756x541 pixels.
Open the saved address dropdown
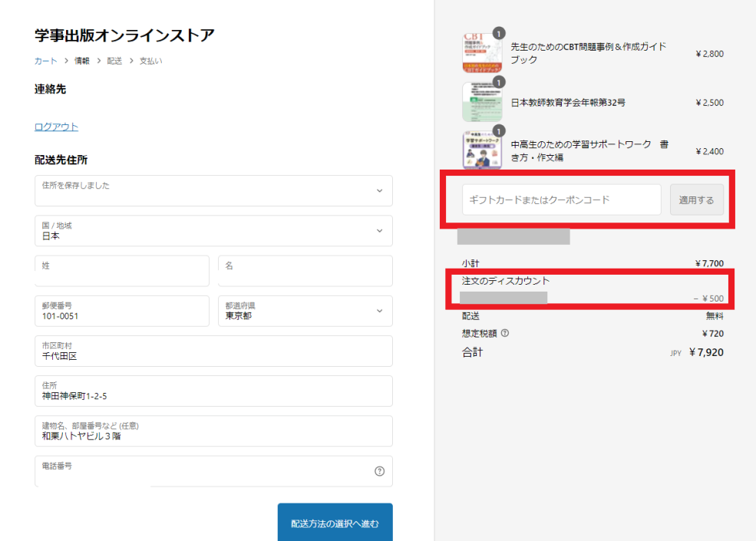pyautogui.click(x=213, y=191)
